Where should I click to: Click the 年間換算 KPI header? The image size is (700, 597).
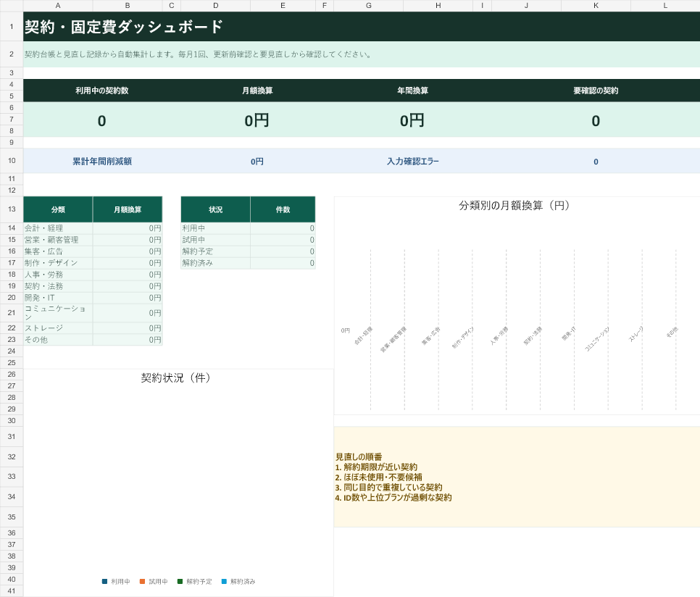(x=412, y=91)
